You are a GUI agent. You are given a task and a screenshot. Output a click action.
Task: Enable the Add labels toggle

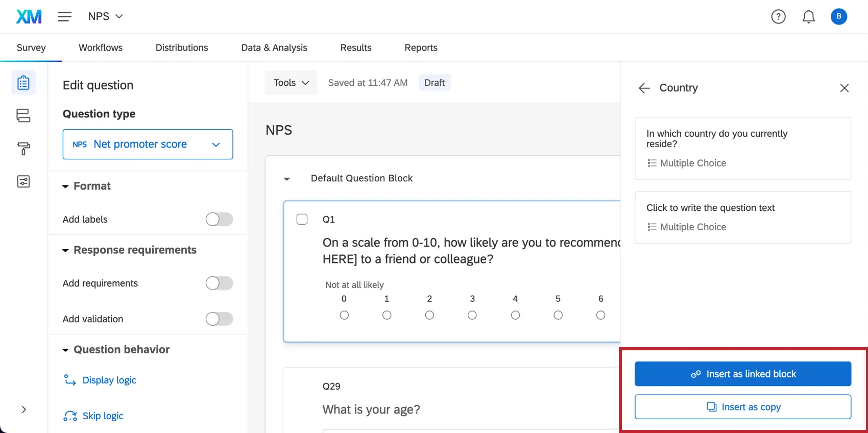coord(219,220)
